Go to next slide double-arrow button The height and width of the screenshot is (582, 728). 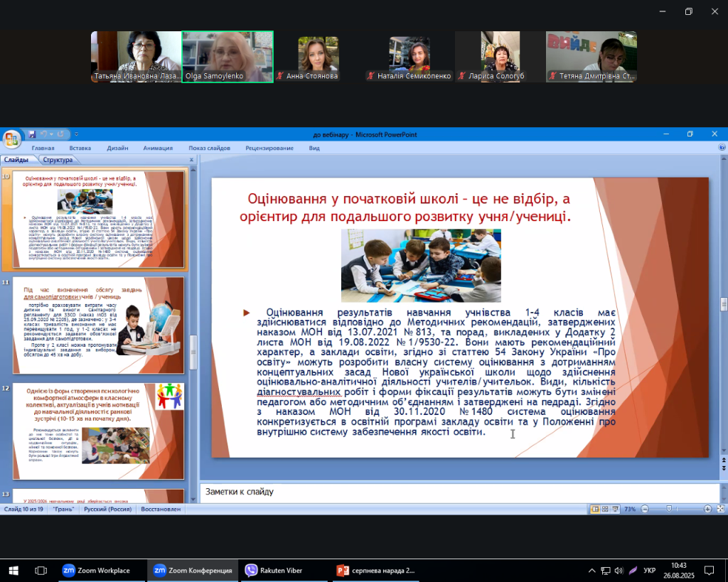click(723, 468)
